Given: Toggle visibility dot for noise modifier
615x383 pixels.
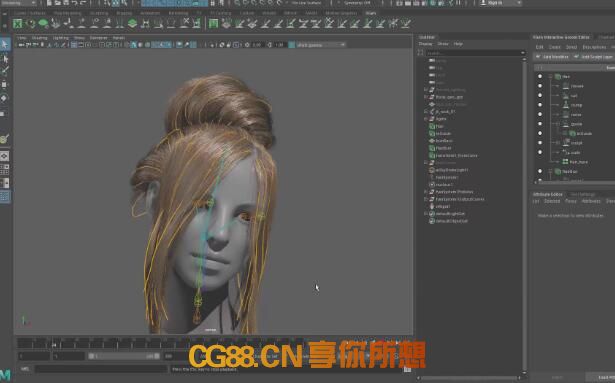Looking at the screenshot, I should coord(540,114).
